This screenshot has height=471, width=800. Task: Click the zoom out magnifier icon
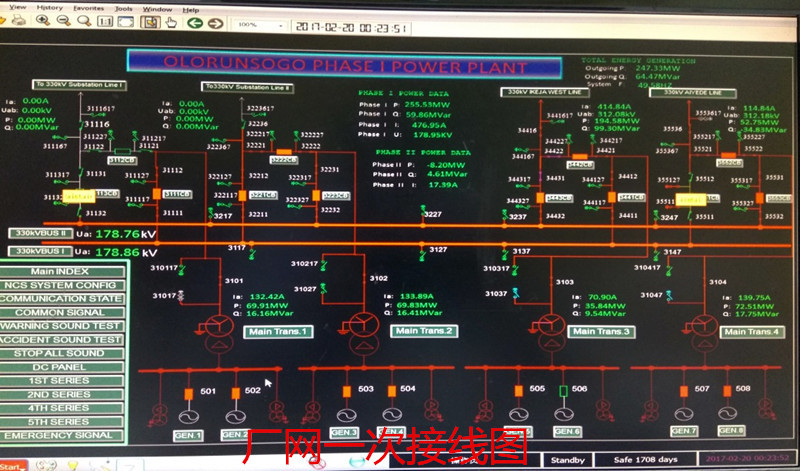[63, 20]
